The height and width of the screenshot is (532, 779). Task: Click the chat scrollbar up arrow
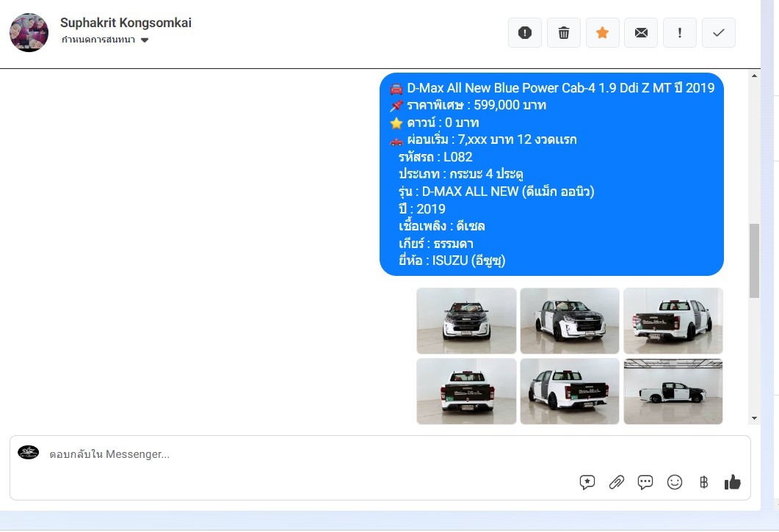[x=754, y=76]
